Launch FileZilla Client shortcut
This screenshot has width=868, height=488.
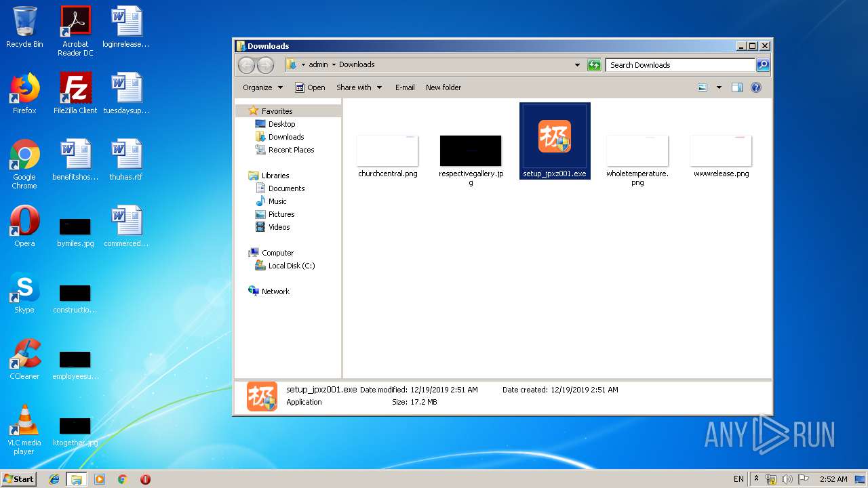(x=75, y=94)
